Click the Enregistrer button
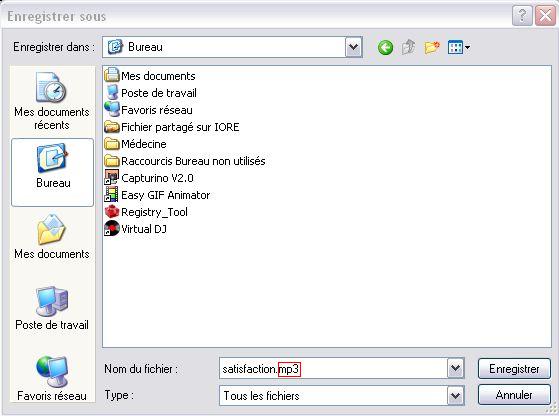 [x=514, y=369]
